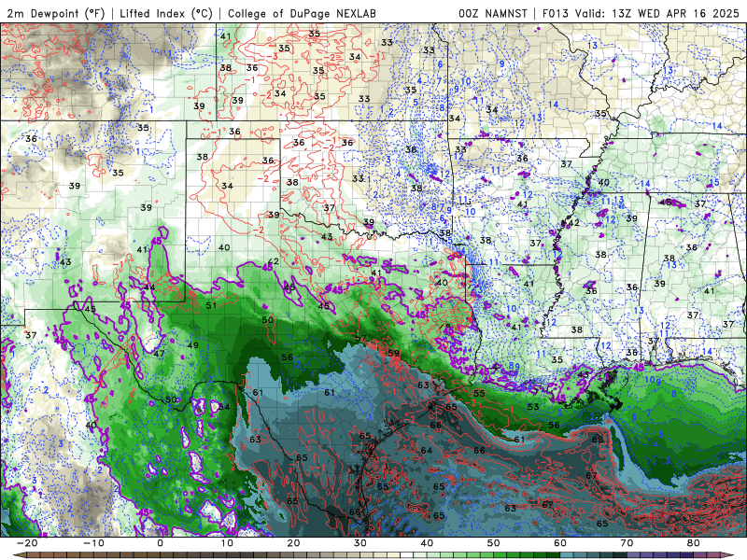Click the -20 tick on the color scale
The image size is (747, 560).
[27, 543]
